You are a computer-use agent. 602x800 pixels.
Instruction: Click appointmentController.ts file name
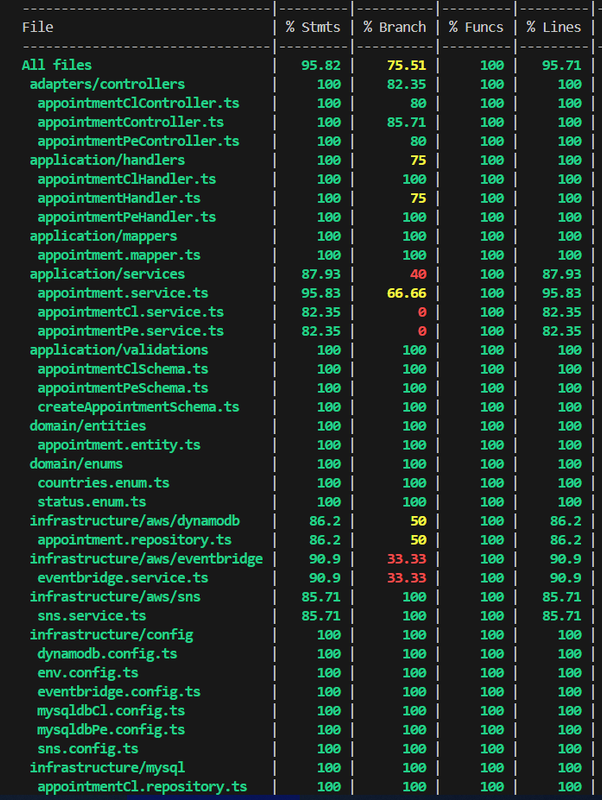[131, 122]
